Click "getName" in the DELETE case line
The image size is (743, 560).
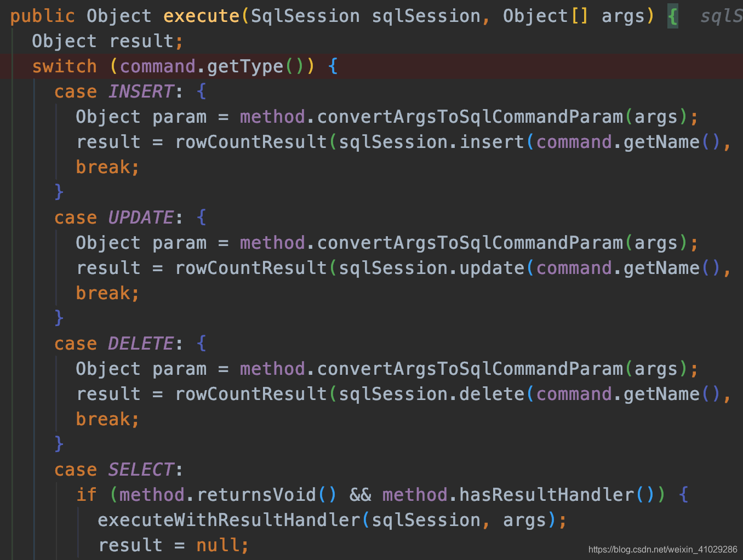[x=662, y=395]
